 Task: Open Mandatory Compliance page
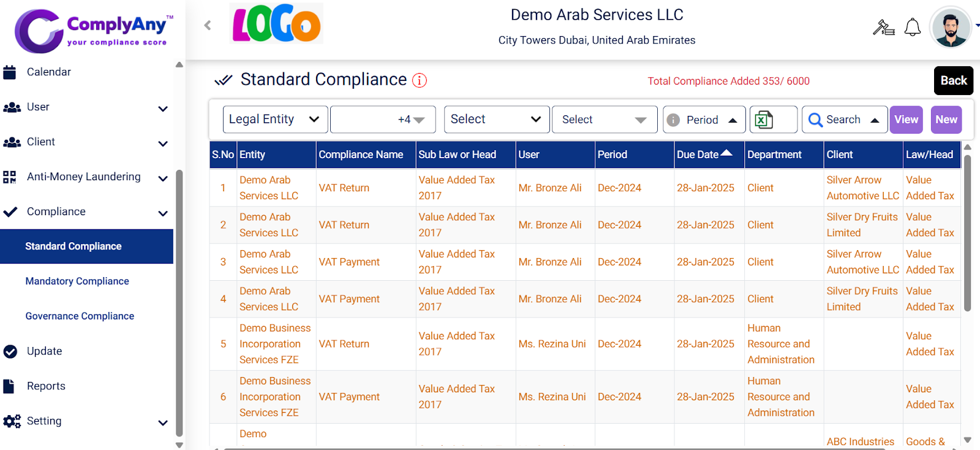coord(77,281)
